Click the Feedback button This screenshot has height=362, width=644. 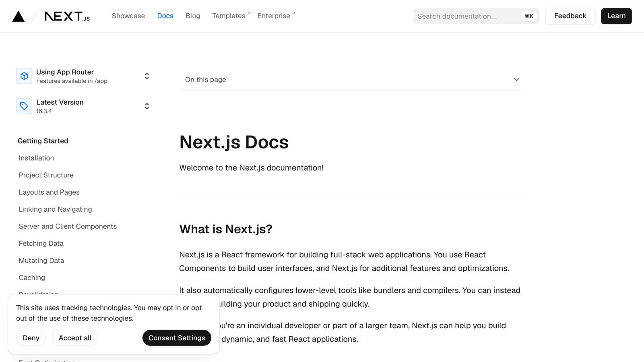(570, 16)
